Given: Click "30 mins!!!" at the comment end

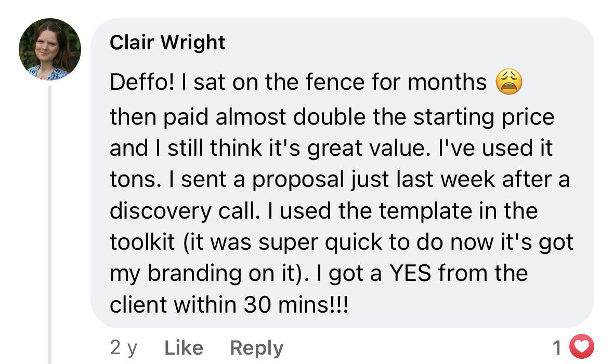Looking at the screenshot, I should point(296,304).
